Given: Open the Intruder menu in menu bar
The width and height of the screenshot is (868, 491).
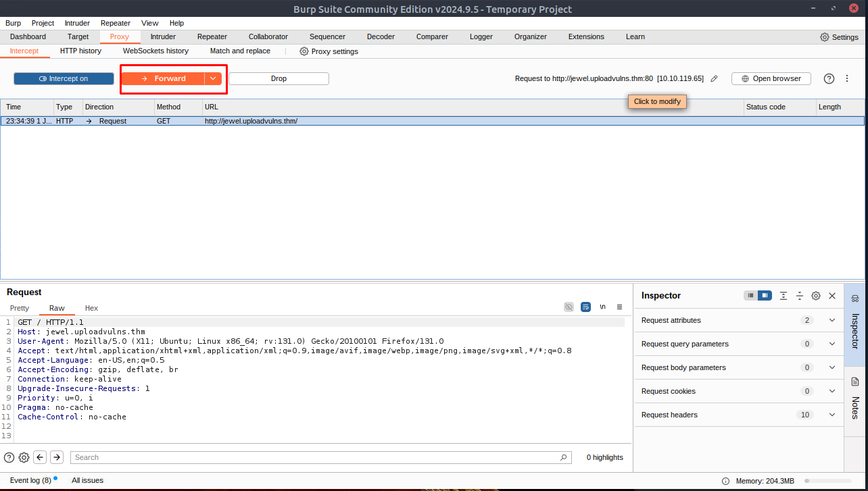Looking at the screenshot, I should (77, 23).
